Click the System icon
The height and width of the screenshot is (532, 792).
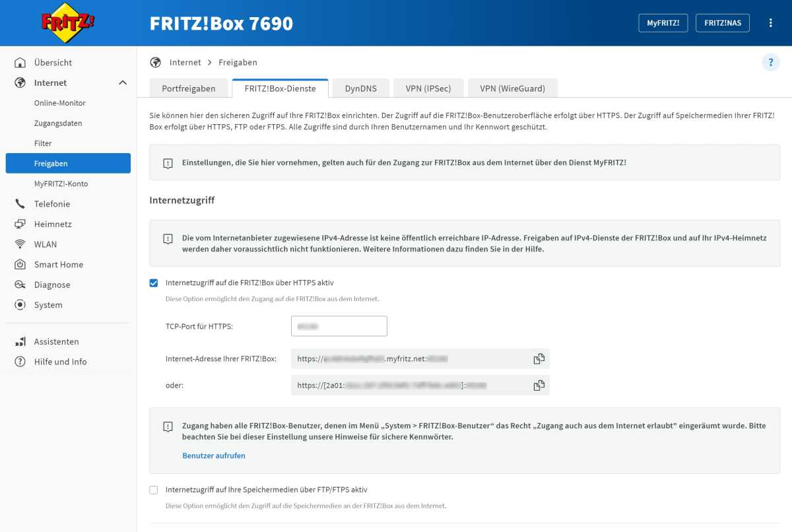tap(20, 306)
